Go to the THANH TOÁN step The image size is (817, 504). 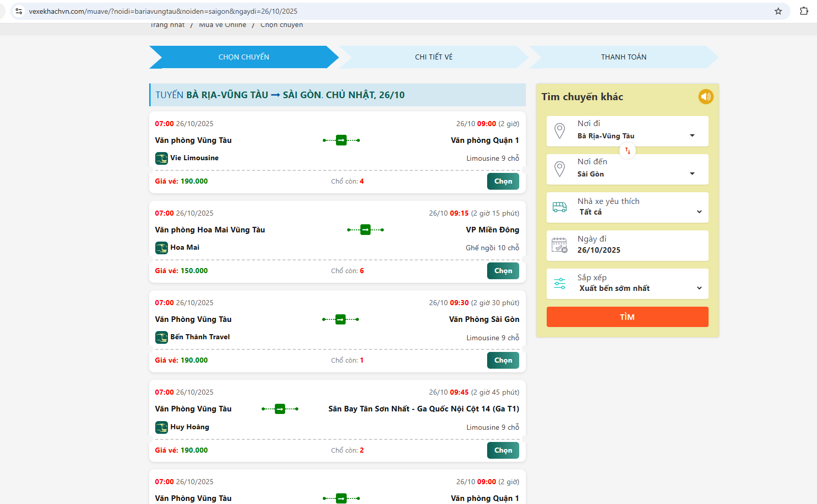coord(623,57)
